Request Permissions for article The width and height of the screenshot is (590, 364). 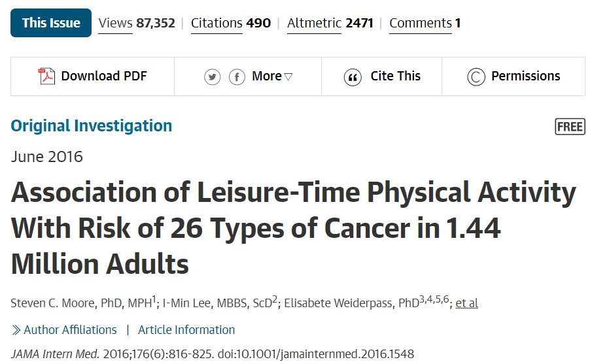pyautogui.click(x=513, y=76)
